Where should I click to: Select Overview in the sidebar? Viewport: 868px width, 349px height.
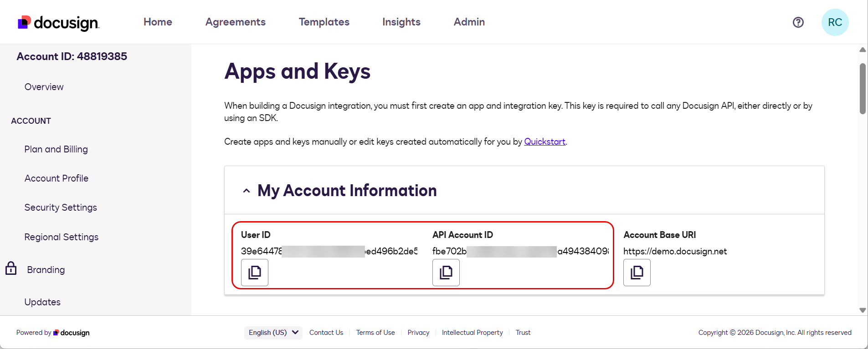pyautogui.click(x=44, y=87)
